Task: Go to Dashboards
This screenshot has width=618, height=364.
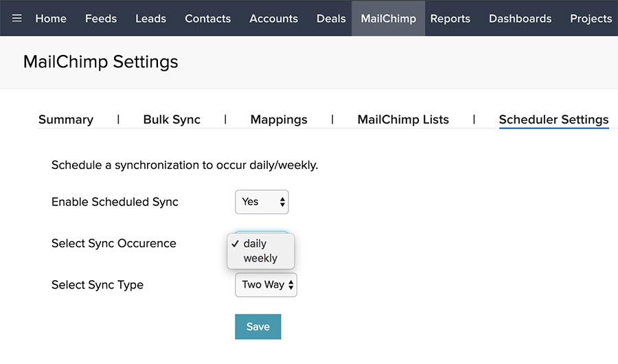Action: (x=520, y=19)
